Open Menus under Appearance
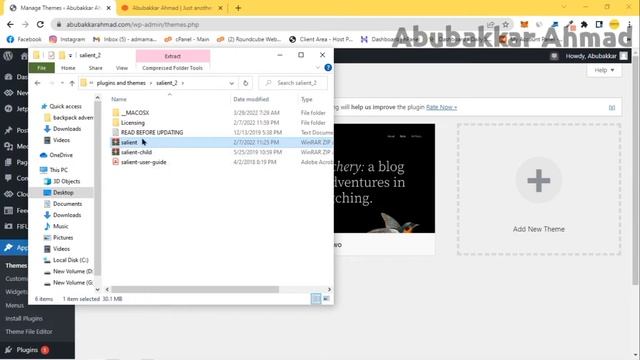This screenshot has width=640, height=360. (x=15, y=305)
